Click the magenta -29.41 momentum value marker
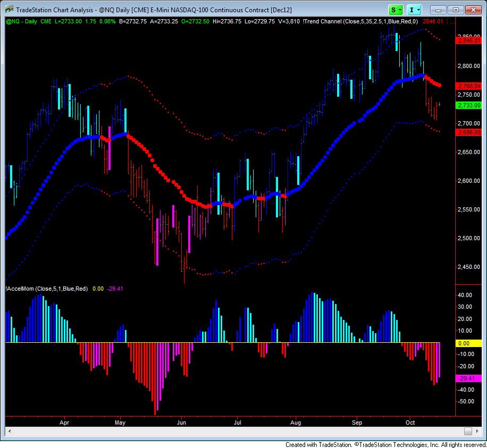The image size is (487, 448). point(468,378)
